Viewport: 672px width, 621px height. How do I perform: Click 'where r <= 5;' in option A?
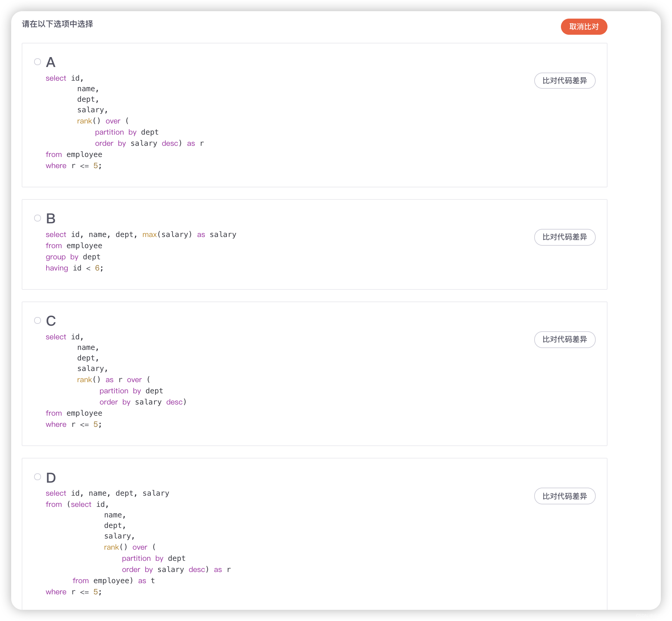(74, 166)
